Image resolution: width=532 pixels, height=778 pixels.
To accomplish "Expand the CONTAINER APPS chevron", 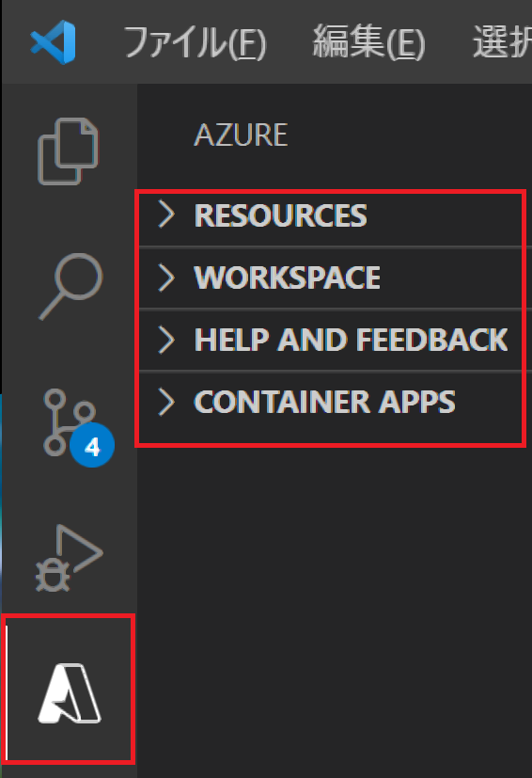I will (x=166, y=401).
